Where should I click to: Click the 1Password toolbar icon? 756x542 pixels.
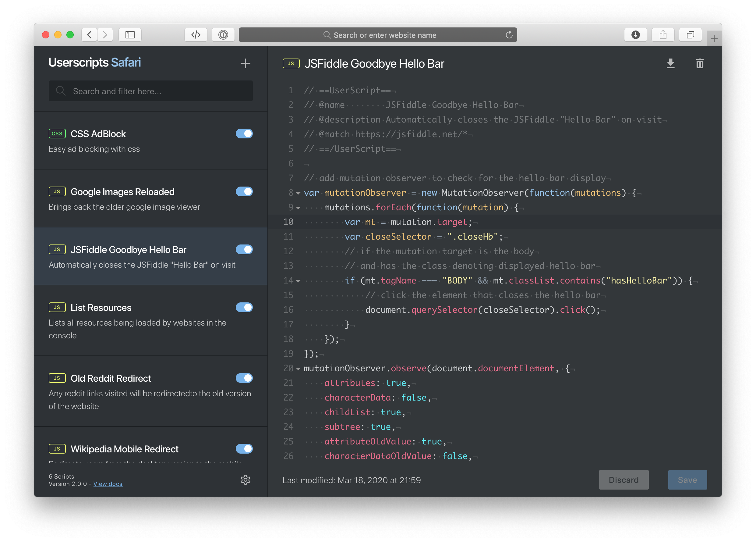tap(223, 35)
